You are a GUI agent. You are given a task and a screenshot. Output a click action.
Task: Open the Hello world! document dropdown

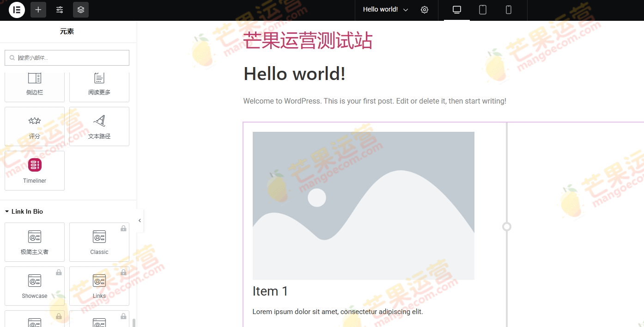pyautogui.click(x=384, y=9)
